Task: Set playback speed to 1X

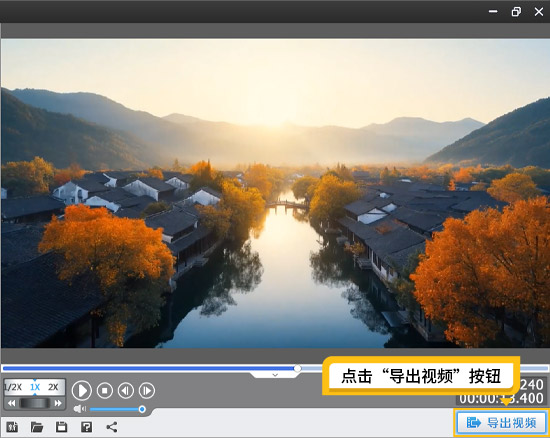Action: pos(35,387)
